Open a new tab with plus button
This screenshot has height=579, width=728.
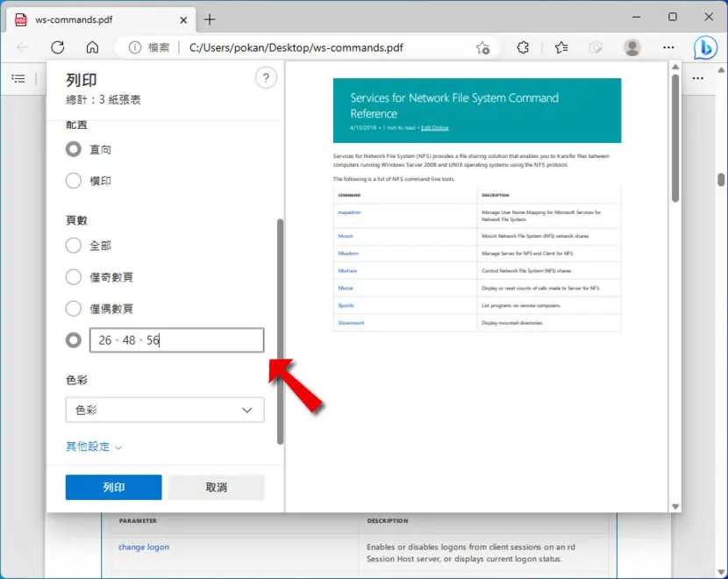click(210, 19)
